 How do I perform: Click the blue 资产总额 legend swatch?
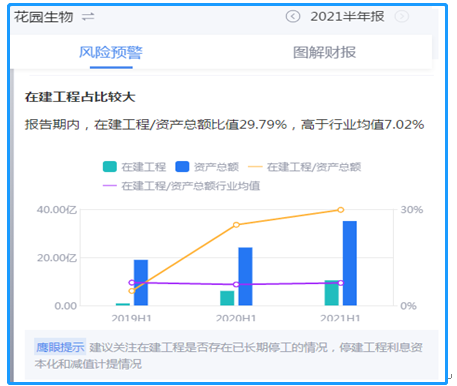(x=182, y=167)
